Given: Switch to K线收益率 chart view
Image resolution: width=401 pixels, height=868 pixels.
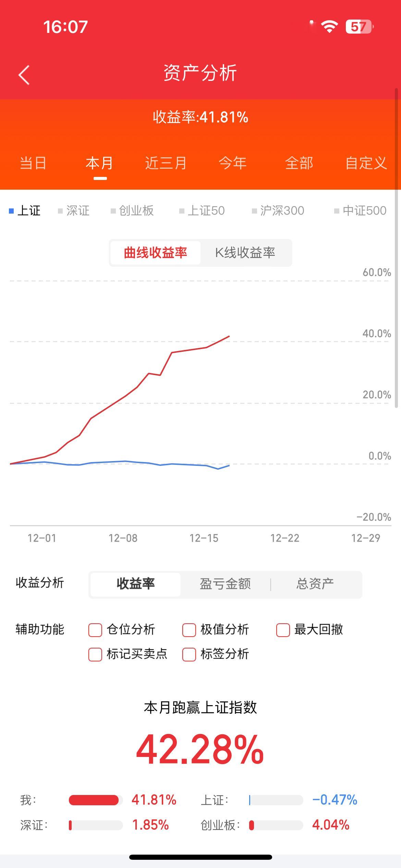Looking at the screenshot, I should coord(245,253).
